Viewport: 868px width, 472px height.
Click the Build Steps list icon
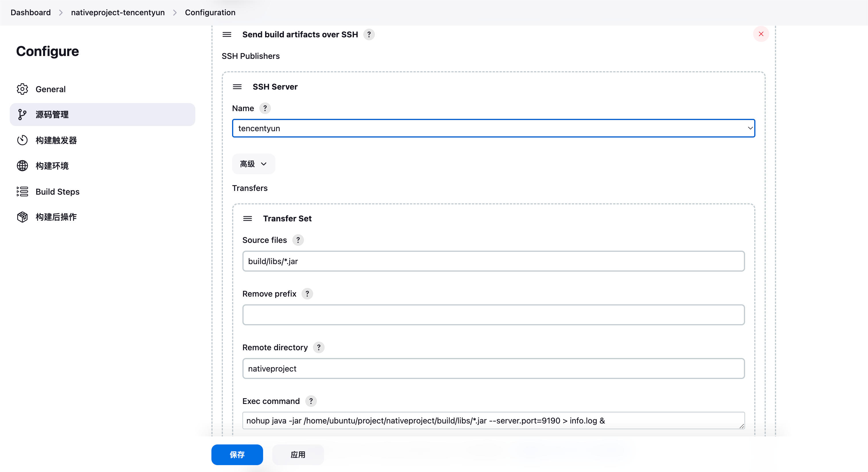(x=22, y=191)
